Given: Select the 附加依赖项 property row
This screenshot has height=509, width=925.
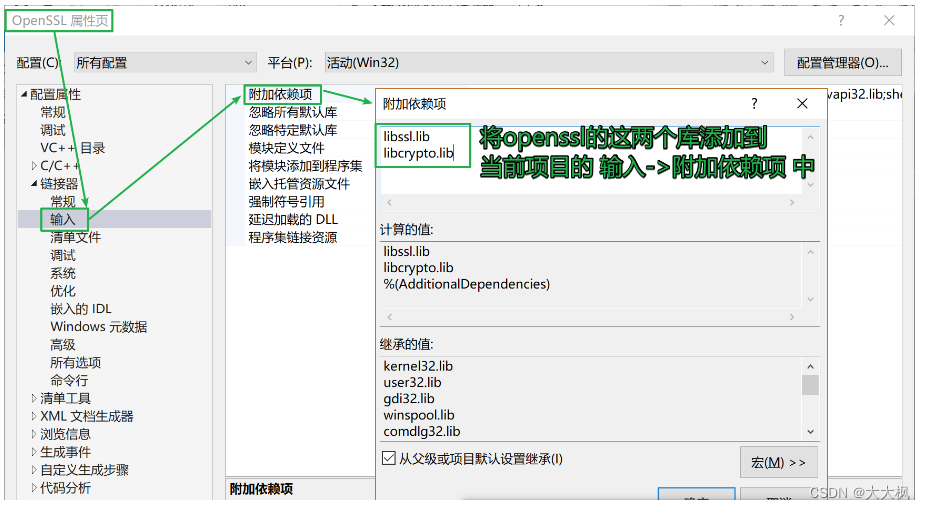Looking at the screenshot, I should click(x=281, y=94).
